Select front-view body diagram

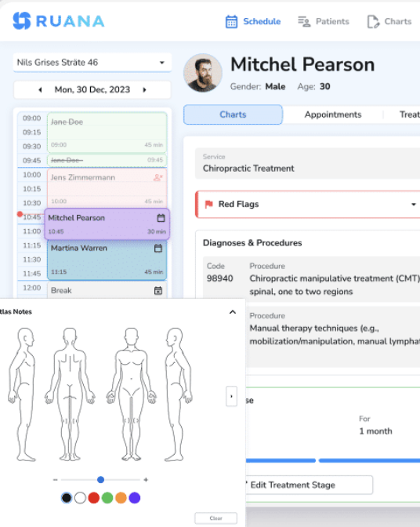(132, 394)
